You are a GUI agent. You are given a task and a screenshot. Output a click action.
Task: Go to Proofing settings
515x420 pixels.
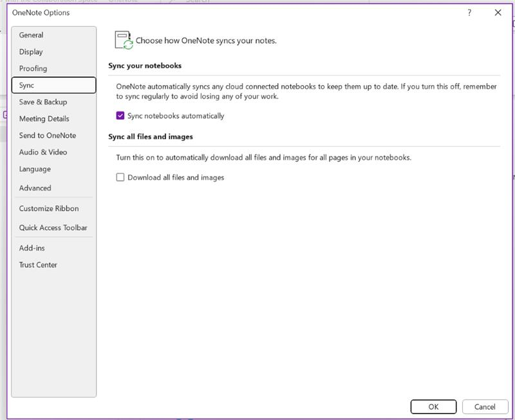pos(54,69)
